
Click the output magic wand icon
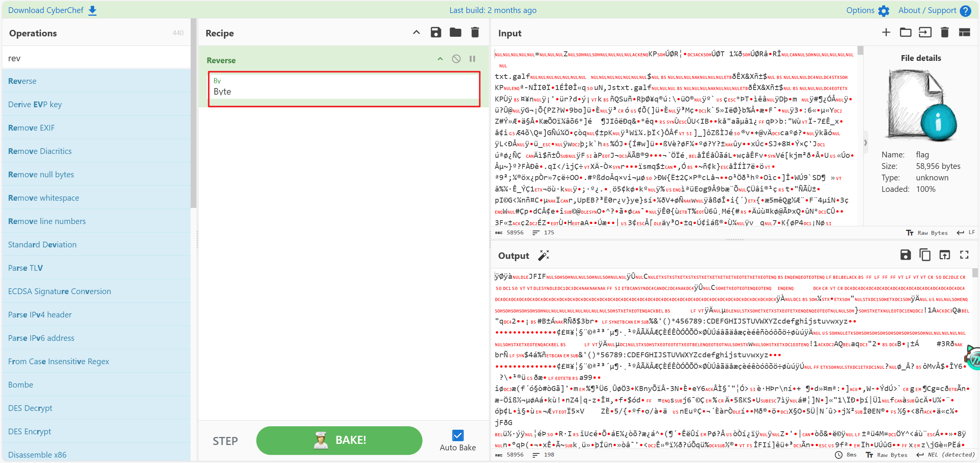(543, 255)
